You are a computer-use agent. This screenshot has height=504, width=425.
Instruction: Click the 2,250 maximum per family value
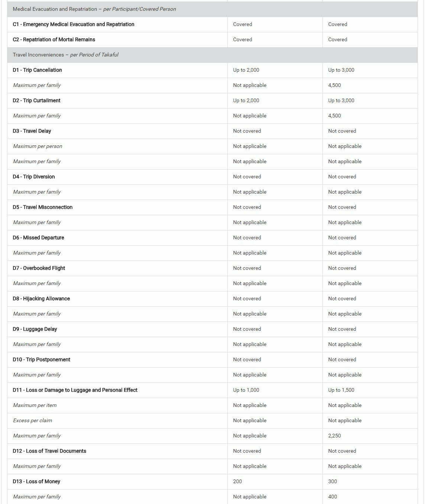pos(334,436)
